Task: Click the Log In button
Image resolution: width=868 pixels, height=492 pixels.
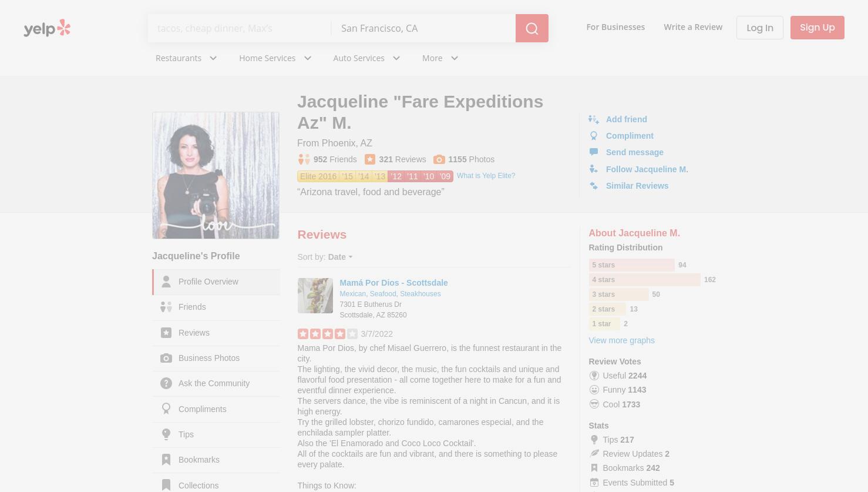Action: pyautogui.click(x=760, y=28)
